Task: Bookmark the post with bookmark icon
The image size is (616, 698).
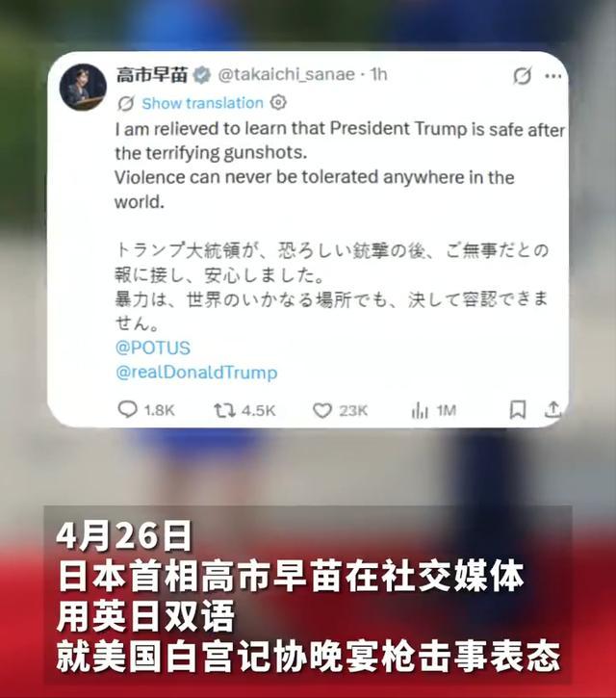Action: click(517, 409)
